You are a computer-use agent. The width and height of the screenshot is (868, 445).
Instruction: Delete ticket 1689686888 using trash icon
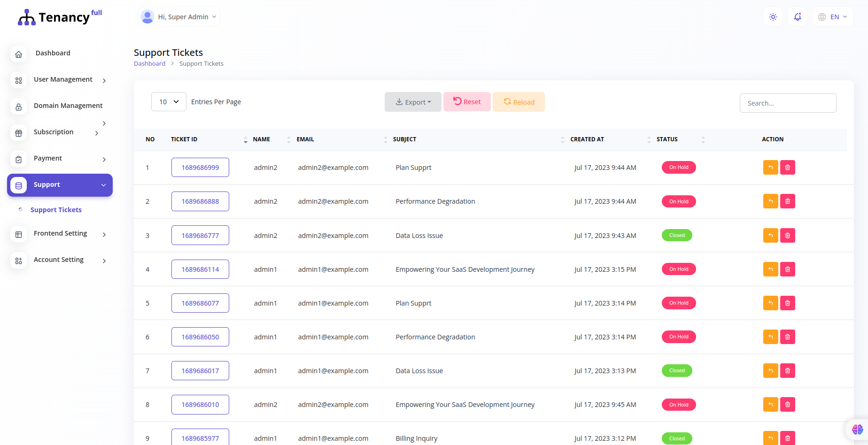pyautogui.click(x=787, y=201)
